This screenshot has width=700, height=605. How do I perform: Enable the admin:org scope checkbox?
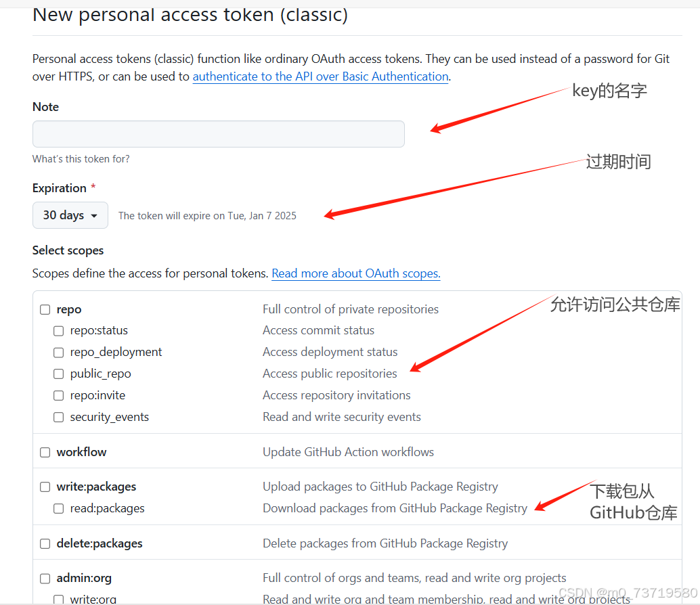[x=45, y=579]
